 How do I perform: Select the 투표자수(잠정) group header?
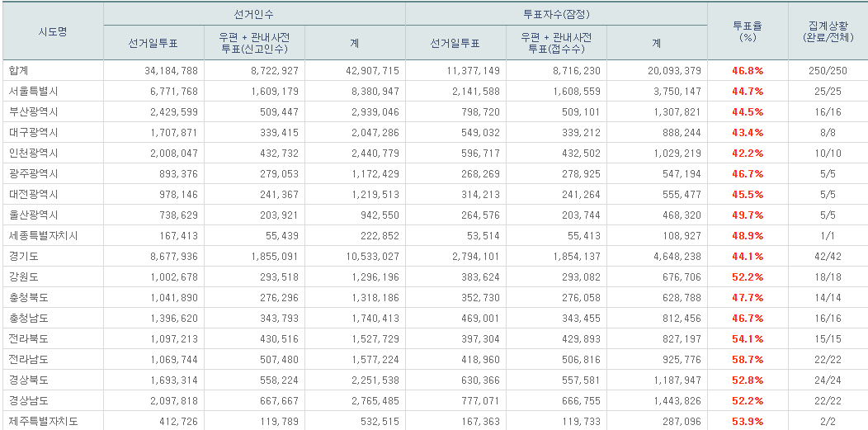coord(556,15)
